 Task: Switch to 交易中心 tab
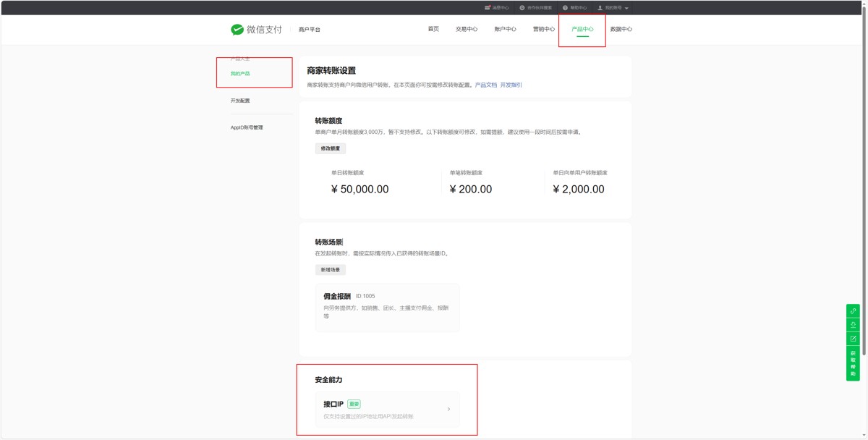click(467, 30)
